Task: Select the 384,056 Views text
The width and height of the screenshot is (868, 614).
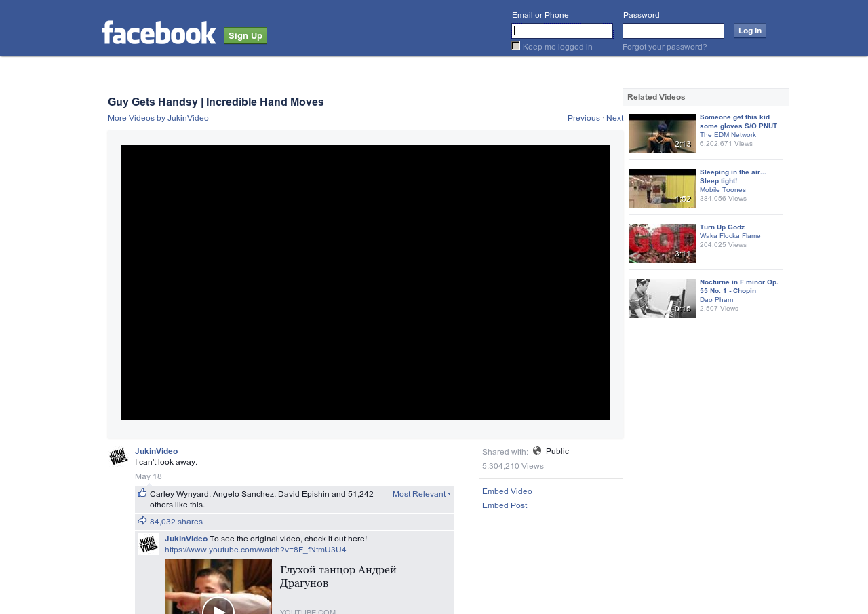Action: (723, 199)
